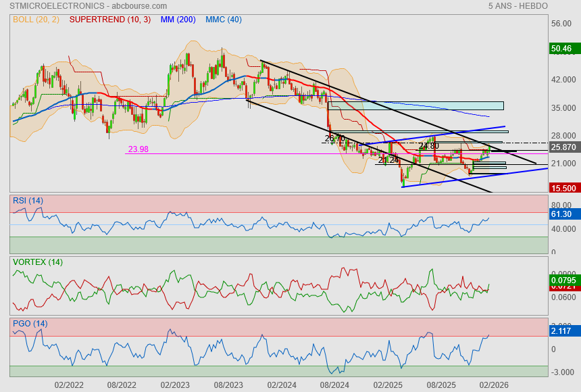The height and width of the screenshot is (392, 581).
Task: Click the red 15.500 price tag
Action: pyautogui.click(x=563, y=189)
